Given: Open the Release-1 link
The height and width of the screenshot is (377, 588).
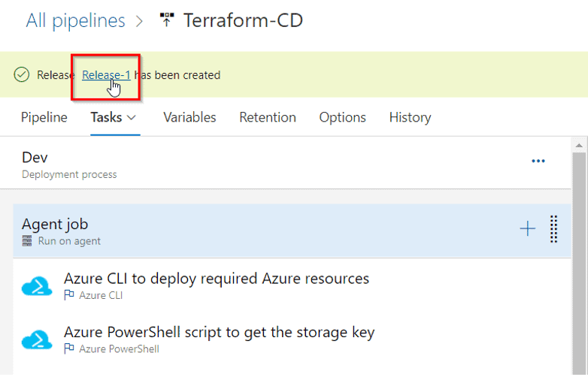Looking at the screenshot, I should [x=106, y=75].
